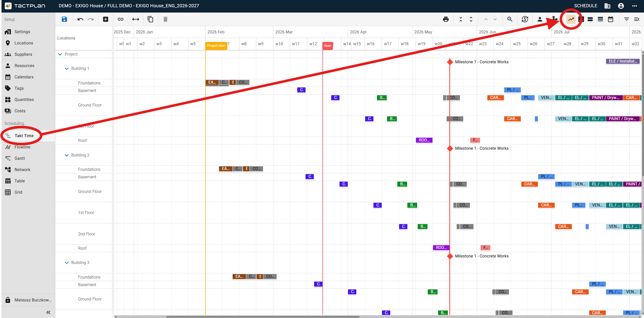Screen dimensions: 644x318
Task: Toggle resource view with person icon
Action: coord(540,19)
